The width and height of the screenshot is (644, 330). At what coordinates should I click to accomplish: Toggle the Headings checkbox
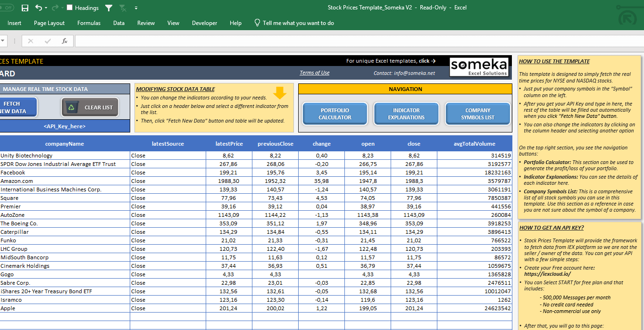click(x=69, y=8)
